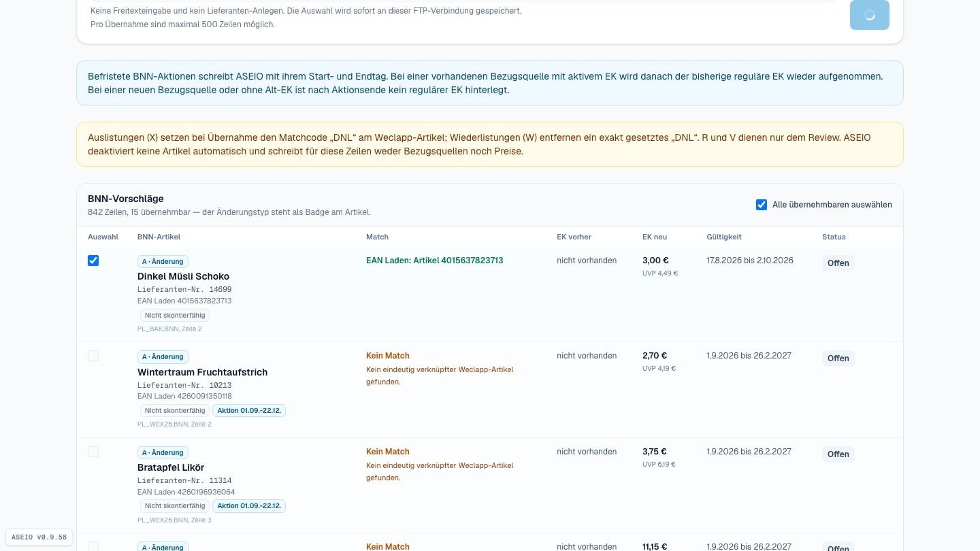This screenshot has height=551, width=980.
Task: Click the 'Offen' status of Dinkel Müsli Schoko
Action: pos(838,263)
